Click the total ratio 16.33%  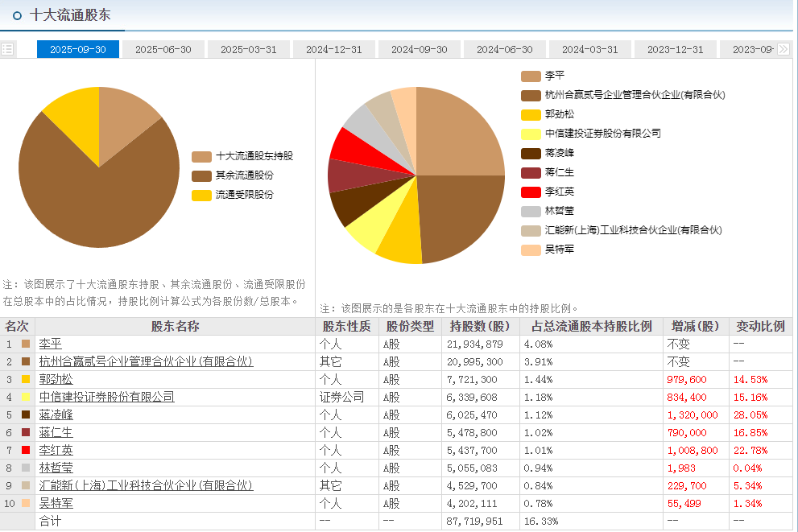pos(541,522)
